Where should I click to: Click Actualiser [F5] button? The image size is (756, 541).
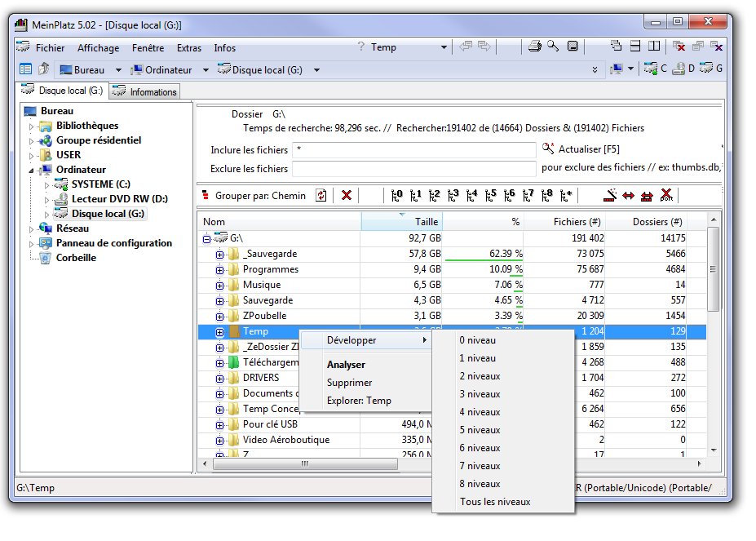[x=581, y=149]
